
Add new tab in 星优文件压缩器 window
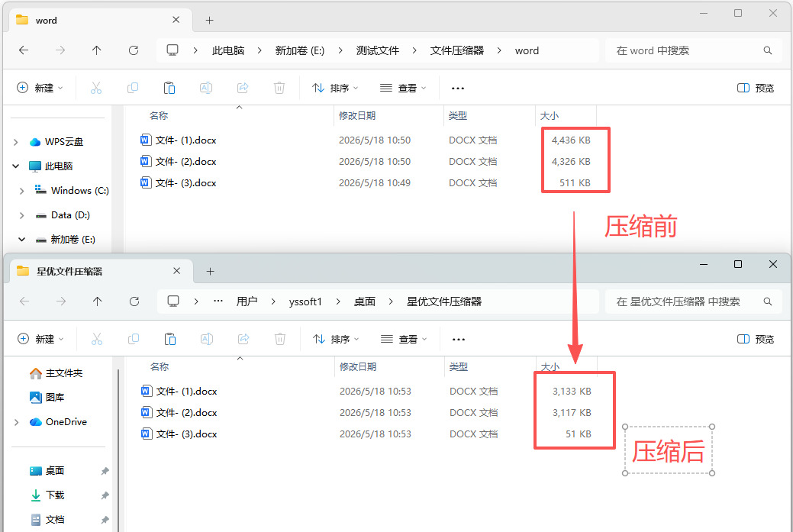210,271
